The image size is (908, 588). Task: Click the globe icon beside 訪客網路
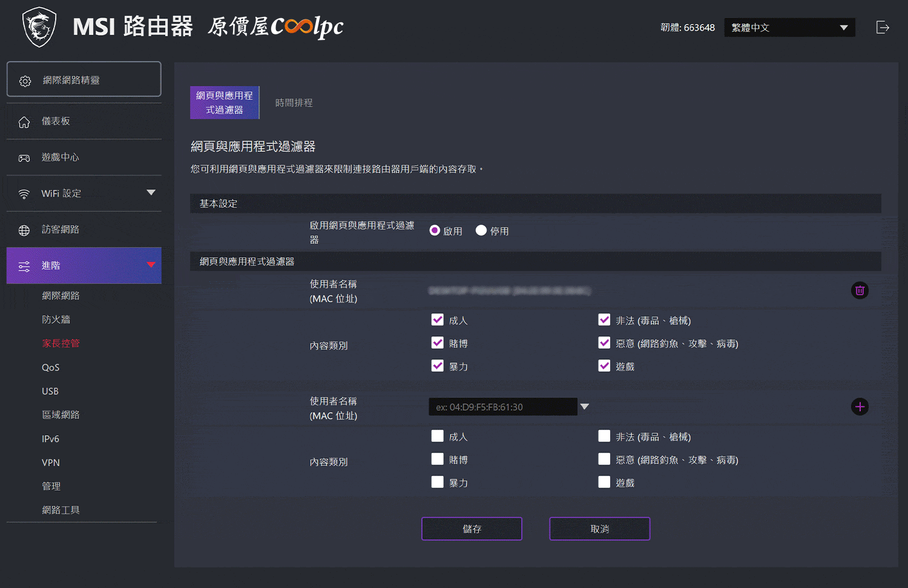tap(24, 230)
